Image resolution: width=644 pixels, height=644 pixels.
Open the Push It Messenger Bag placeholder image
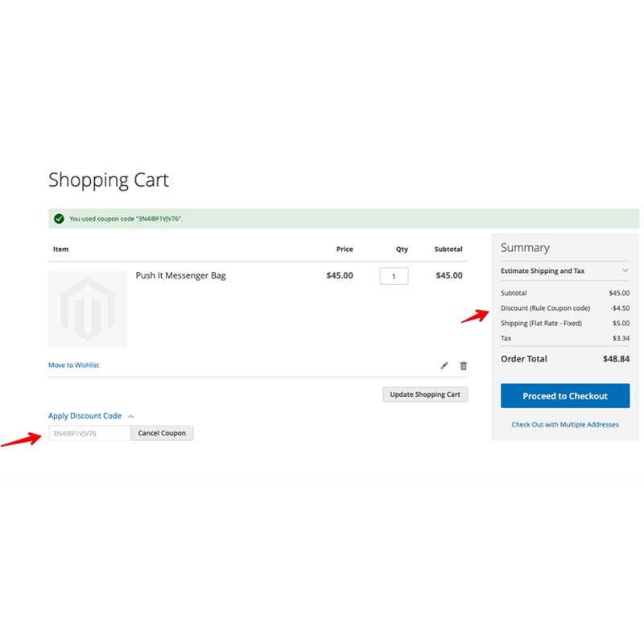click(x=88, y=309)
